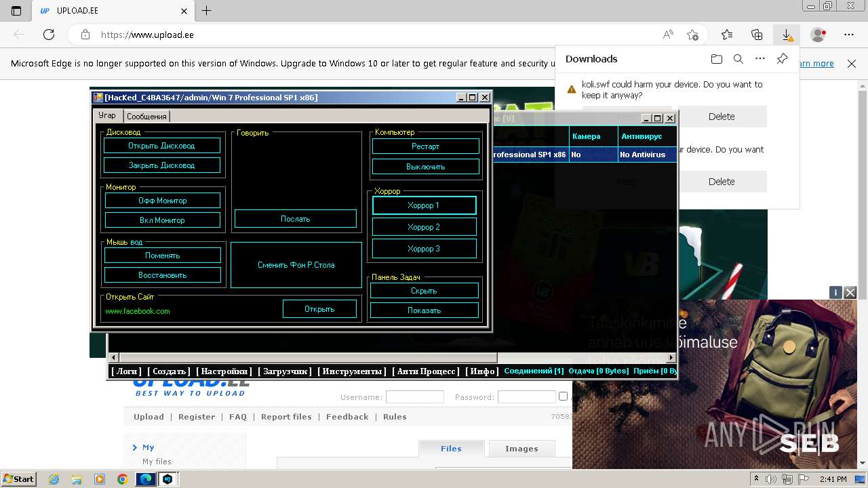The width and height of the screenshot is (868, 488).
Task: Click Поменять under Мышь вод
Action: coord(163,256)
